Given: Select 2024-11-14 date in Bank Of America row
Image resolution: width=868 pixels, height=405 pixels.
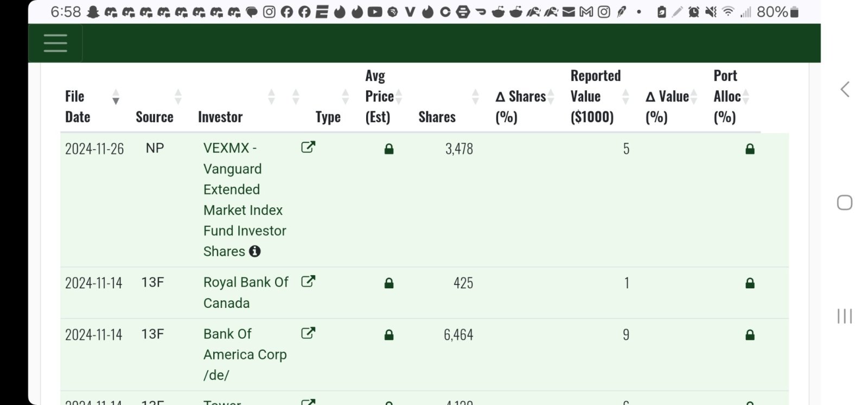Looking at the screenshot, I should pyautogui.click(x=93, y=335).
